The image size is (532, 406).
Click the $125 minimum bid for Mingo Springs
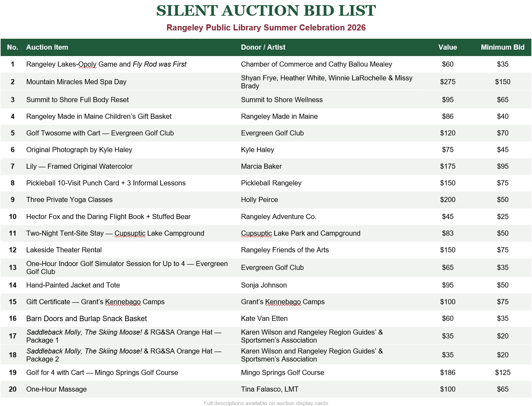click(503, 373)
